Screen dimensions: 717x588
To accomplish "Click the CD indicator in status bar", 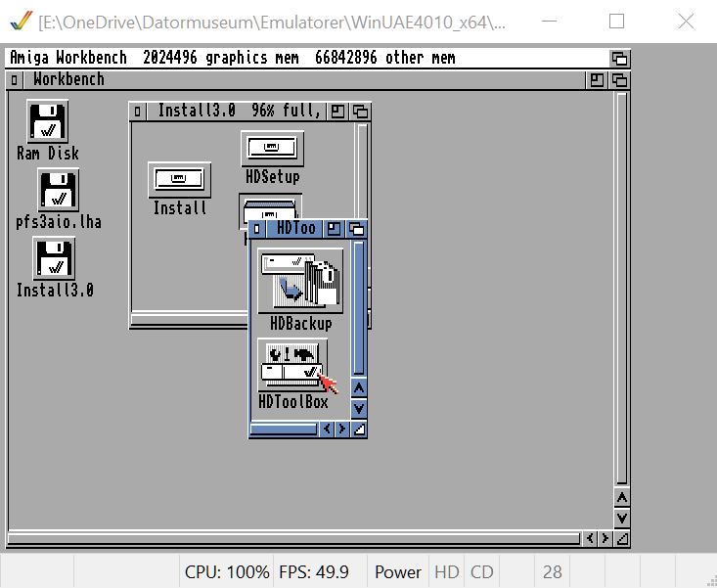I will pos(481,572).
